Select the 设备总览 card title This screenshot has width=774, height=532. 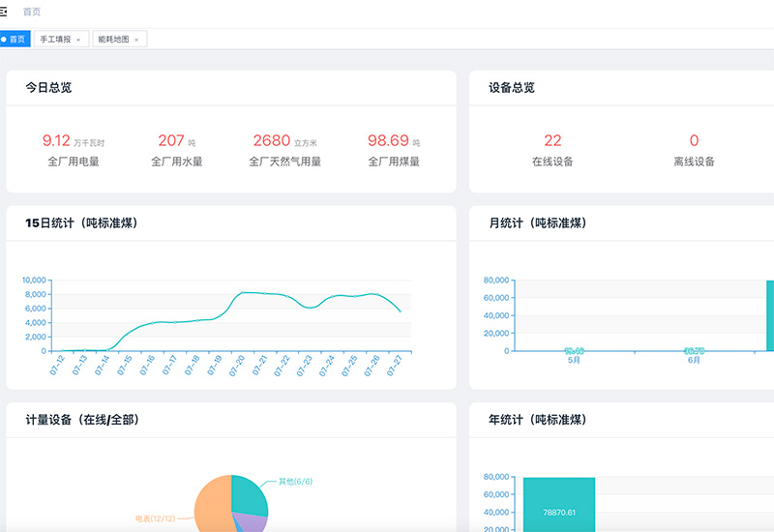[512, 87]
